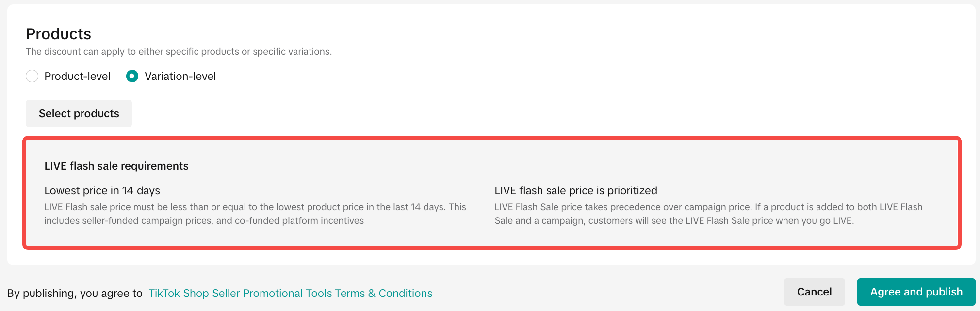980x311 pixels.
Task: Click the "Lowest price in 14 days" heading
Action: click(102, 190)
